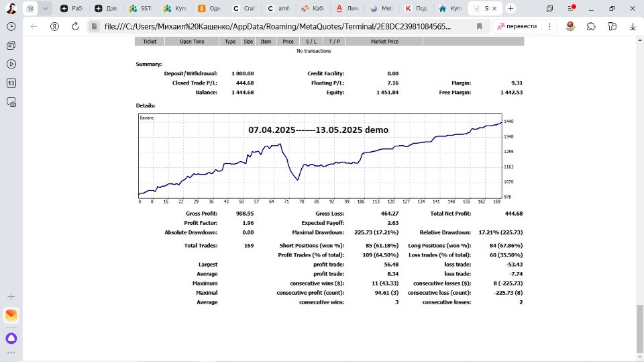Switch to the 'Раб' tab

click(x=72, y=8)
